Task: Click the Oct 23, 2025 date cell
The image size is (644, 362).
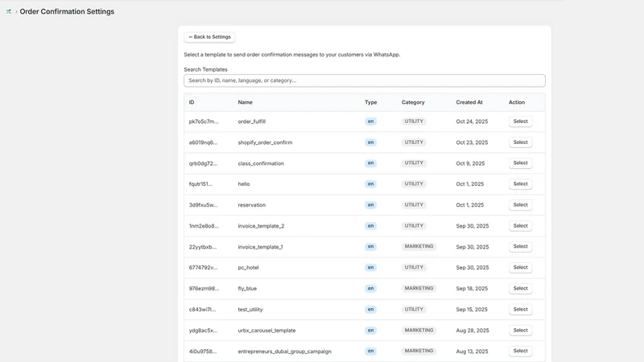Action: click(x=472, y=142)
